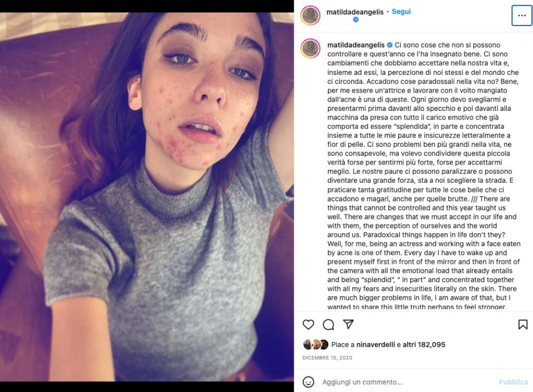
Task: View the altri 182,095 likes list
Action: (424, 345)
